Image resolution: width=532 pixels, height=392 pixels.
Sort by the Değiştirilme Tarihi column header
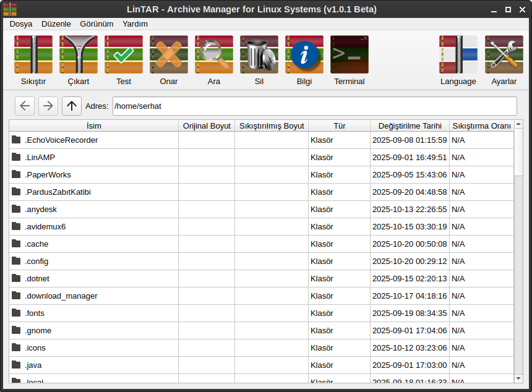click(x=410, y=126)
